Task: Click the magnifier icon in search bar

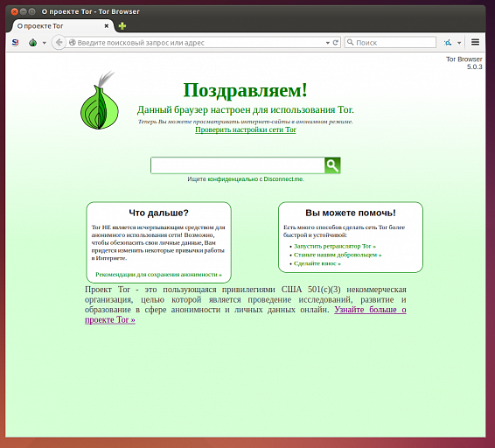Action: (x=350, y=42)
